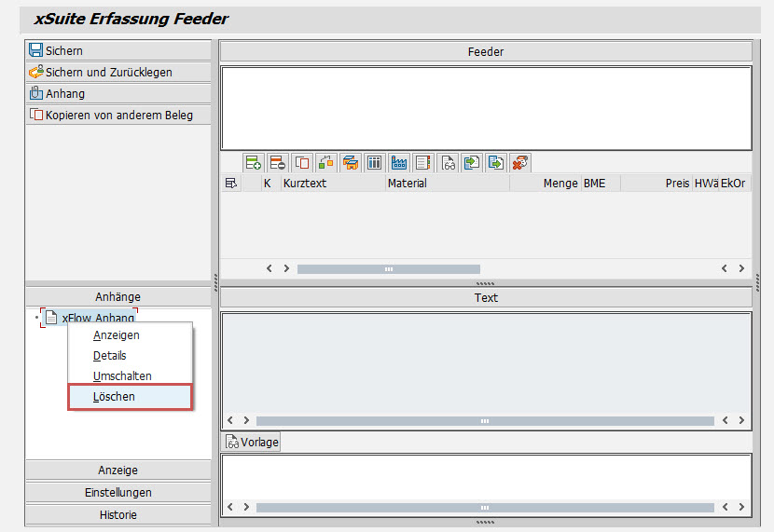This screenshot has height=532, width=774.
Task: Click the red X delete icon in toolbar
Action: [x=520, y=163]
